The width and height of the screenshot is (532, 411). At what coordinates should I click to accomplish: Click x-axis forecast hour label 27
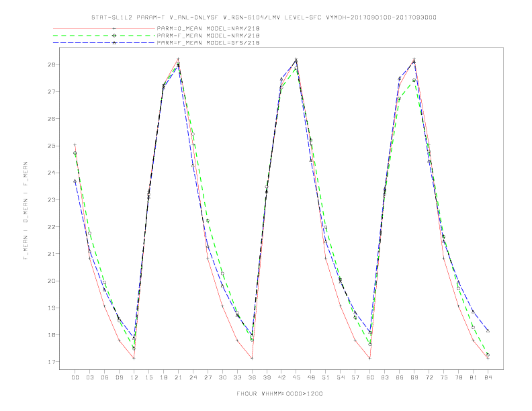pos(208,377)
